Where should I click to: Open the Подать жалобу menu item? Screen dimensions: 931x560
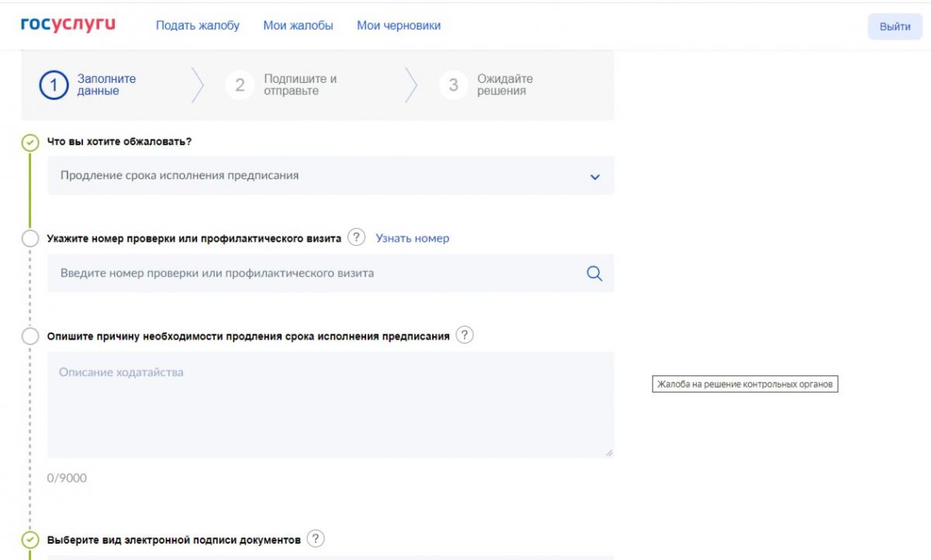coord(198,26)
